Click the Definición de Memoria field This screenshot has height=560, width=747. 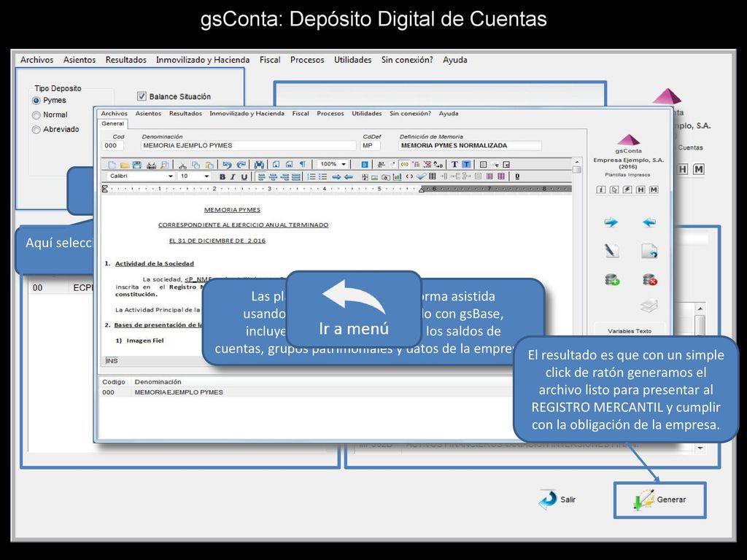point(470,146)
